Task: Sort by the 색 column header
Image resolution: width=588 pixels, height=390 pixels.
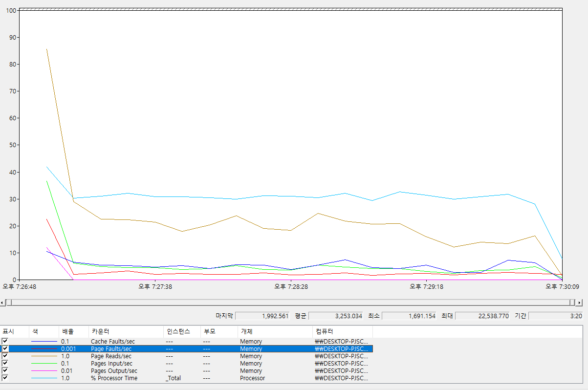Action: click(44, 331)
